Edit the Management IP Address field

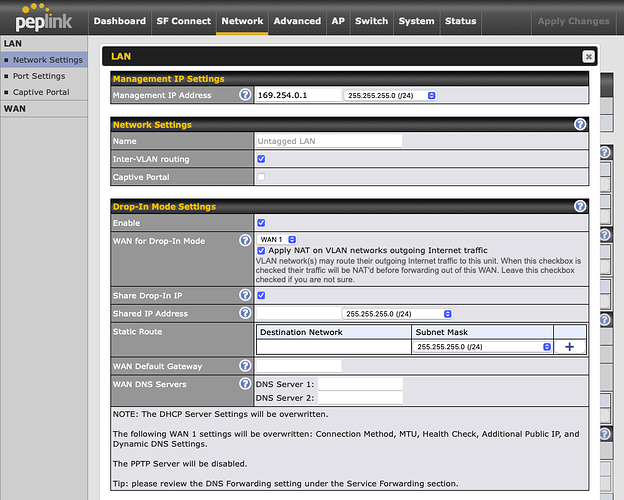(298, 95)
